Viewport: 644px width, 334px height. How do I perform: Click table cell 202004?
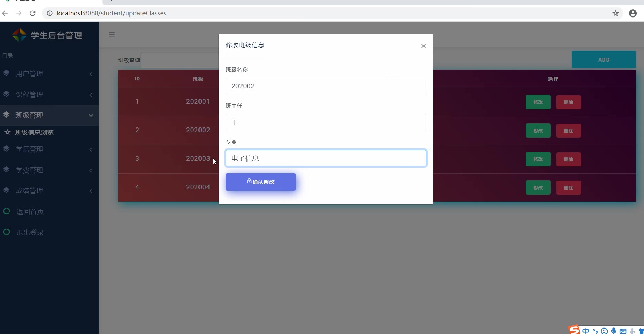pyautogui.click(x=198, y=187)
